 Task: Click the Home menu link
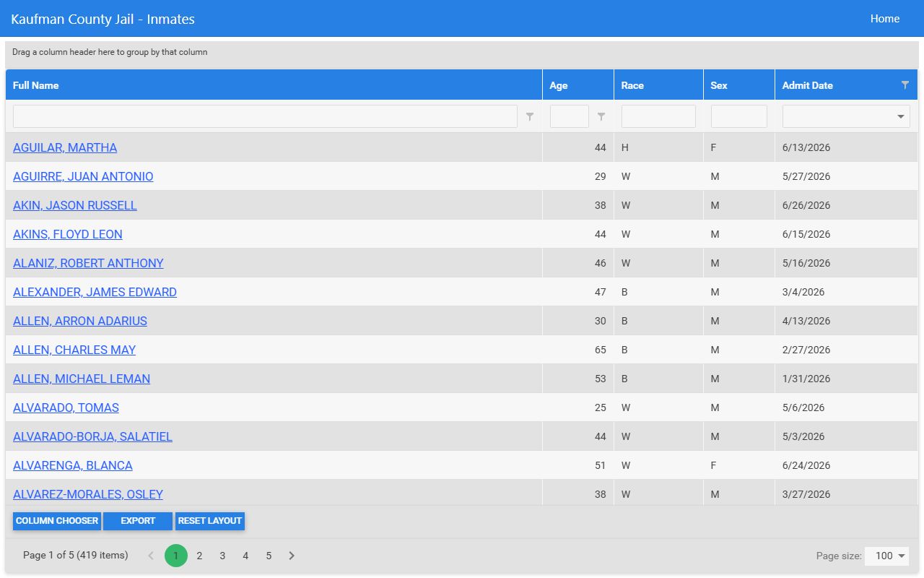point(885,19)
